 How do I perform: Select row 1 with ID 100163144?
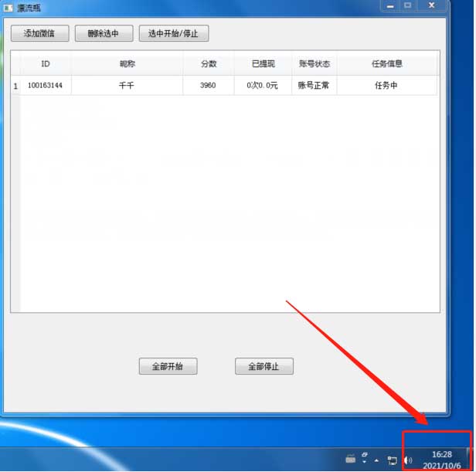click(x=45, y=86)
